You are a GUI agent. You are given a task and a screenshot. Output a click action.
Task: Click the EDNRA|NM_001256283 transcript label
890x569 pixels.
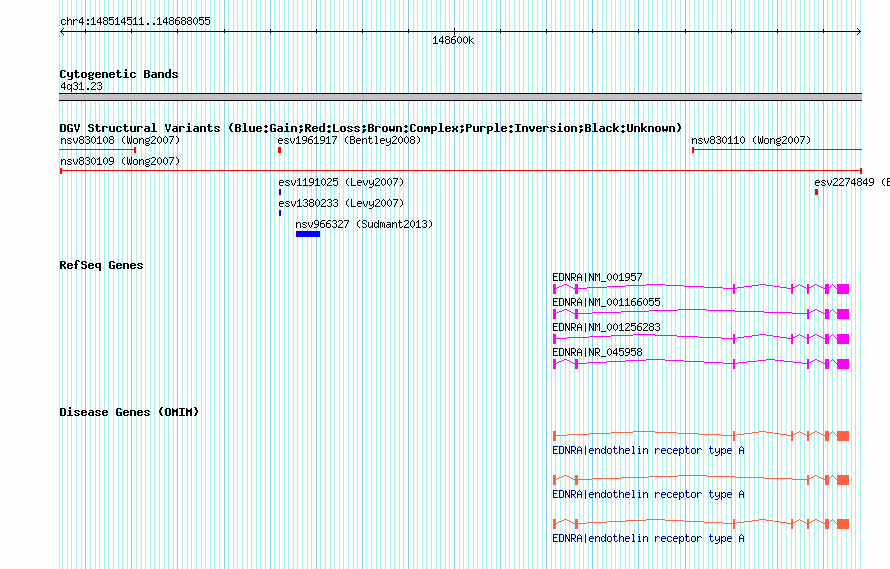click(x=606, y=327)
